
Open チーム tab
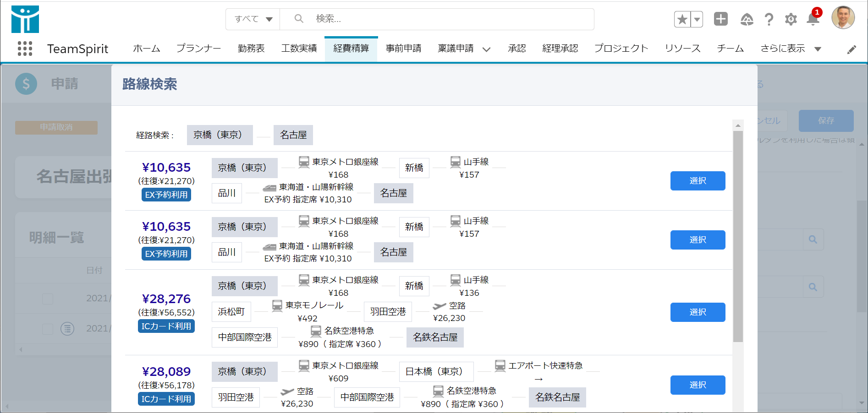(x=731, y=49)
